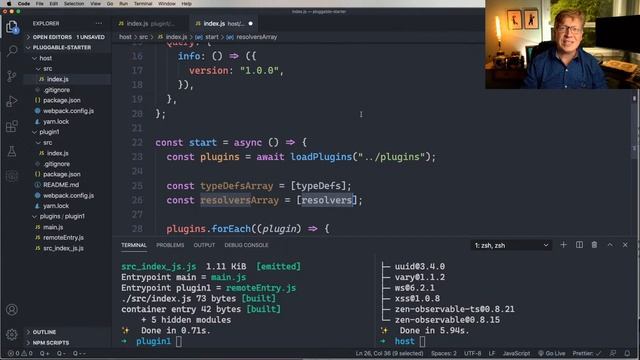Click Ln 26, Col 36 cursor position indicator

pyautogui.click(x=389, y=353)
